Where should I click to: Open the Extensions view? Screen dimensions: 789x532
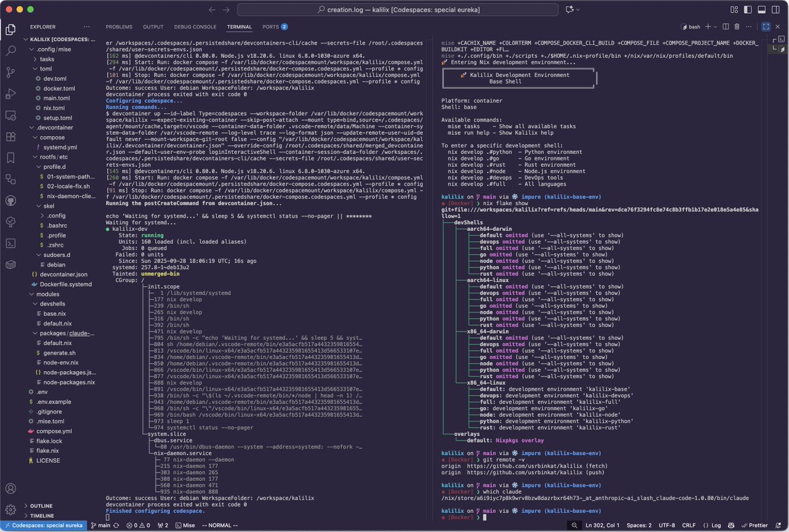click(x=11, y=137)
